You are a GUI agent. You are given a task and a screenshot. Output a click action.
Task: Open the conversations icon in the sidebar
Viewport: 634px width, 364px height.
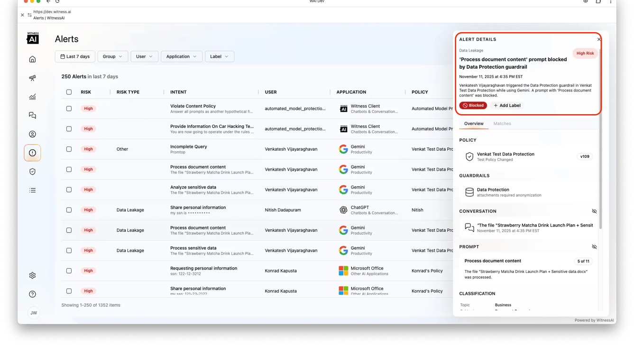32,115
